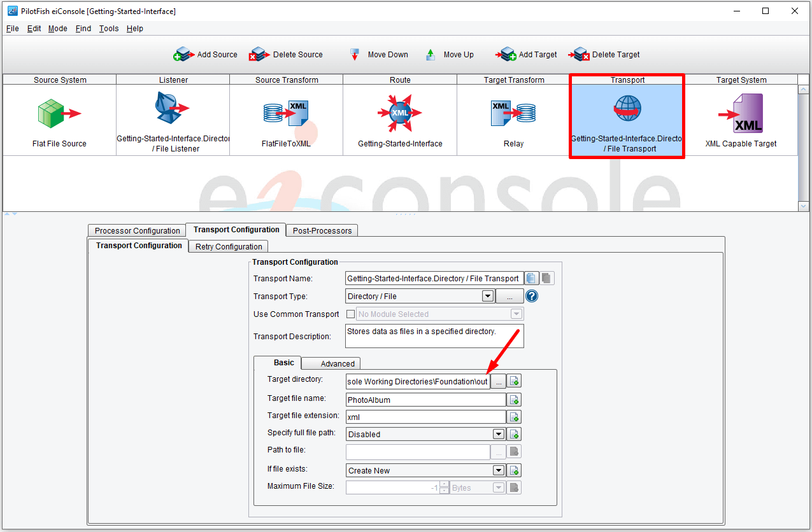The width and height of the screenshot is (812, 532).
Task: Click the browse button for Target directory
Action: (498, 381)
